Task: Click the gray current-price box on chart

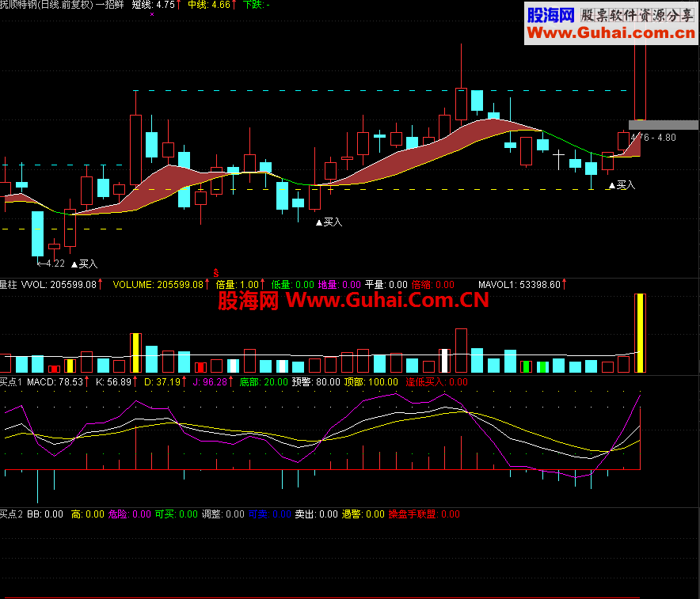Action: [x=664, y=125]
